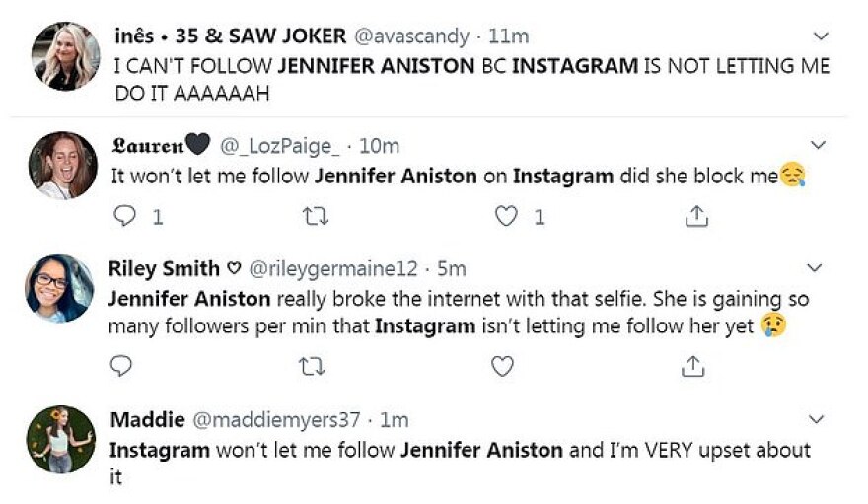This screenshot has height=504, width=868.
Task: Open the @rileygermaine12 handle link
Action: (335, 268)
